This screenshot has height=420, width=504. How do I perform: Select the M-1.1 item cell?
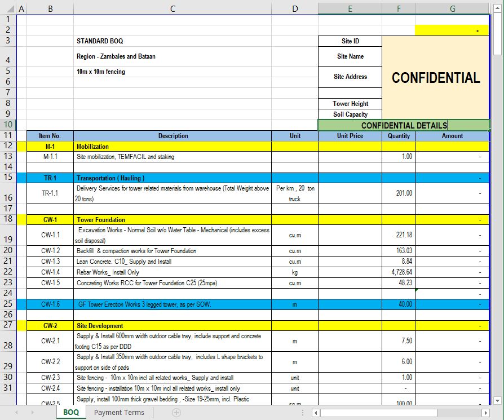(50, 157)
